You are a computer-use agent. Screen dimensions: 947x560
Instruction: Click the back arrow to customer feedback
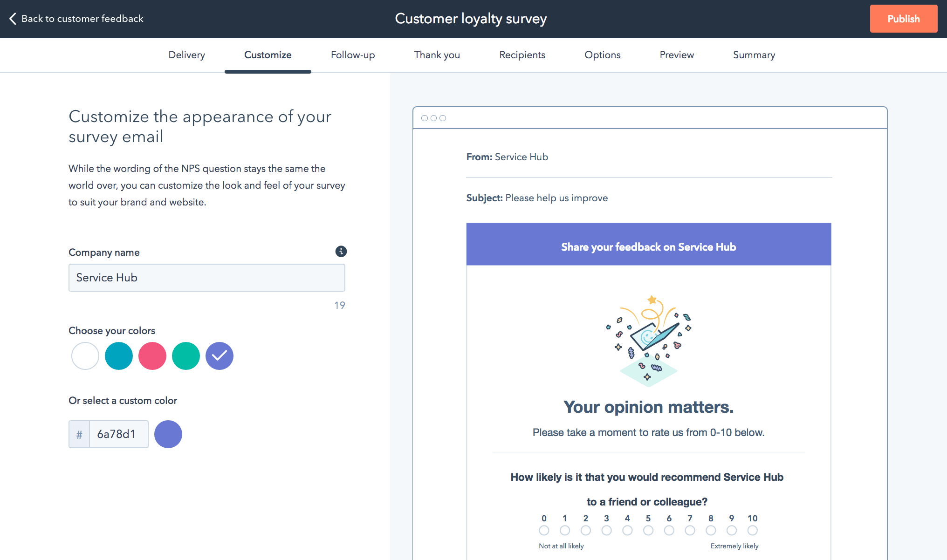click(13, 18)
